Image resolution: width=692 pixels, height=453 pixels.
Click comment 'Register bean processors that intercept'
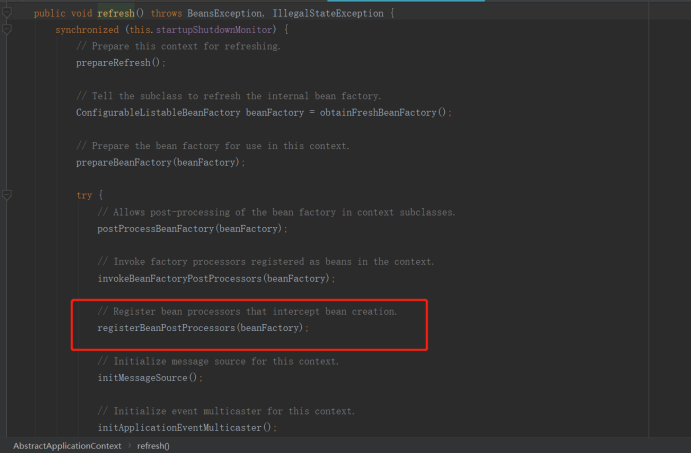(x=247, y=312)
